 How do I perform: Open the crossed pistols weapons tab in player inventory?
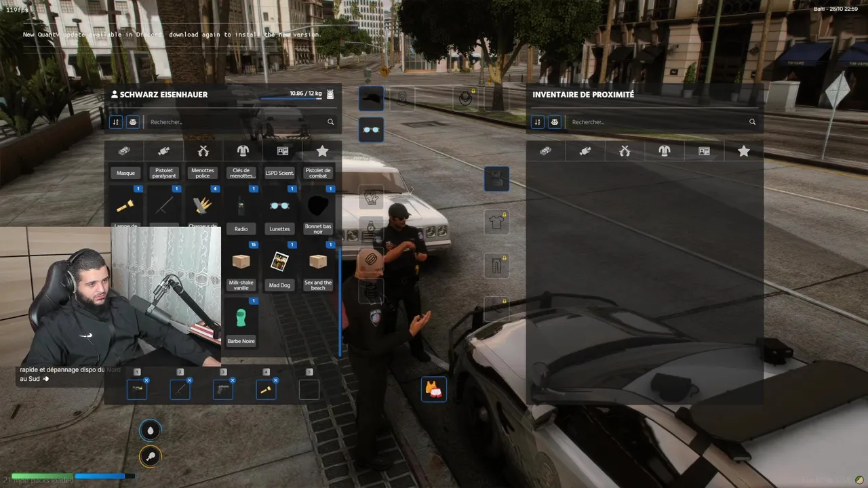click(x=203, y=150)
